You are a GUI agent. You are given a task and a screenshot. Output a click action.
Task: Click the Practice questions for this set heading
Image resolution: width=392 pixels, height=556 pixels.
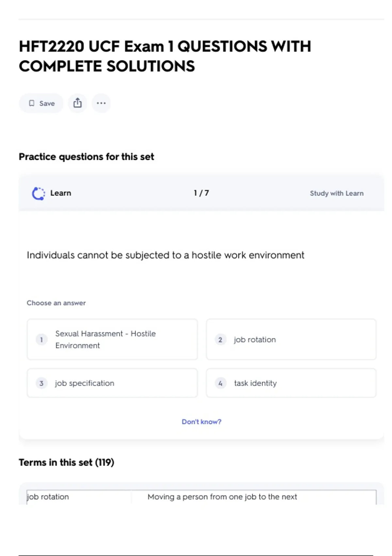tap(86, 157)
